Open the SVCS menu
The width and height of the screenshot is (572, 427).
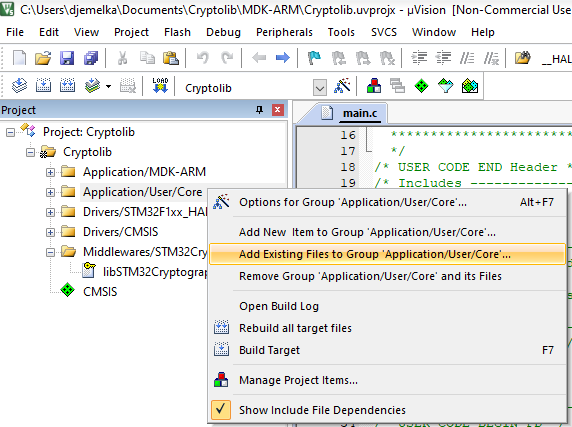tap(384, 32)
